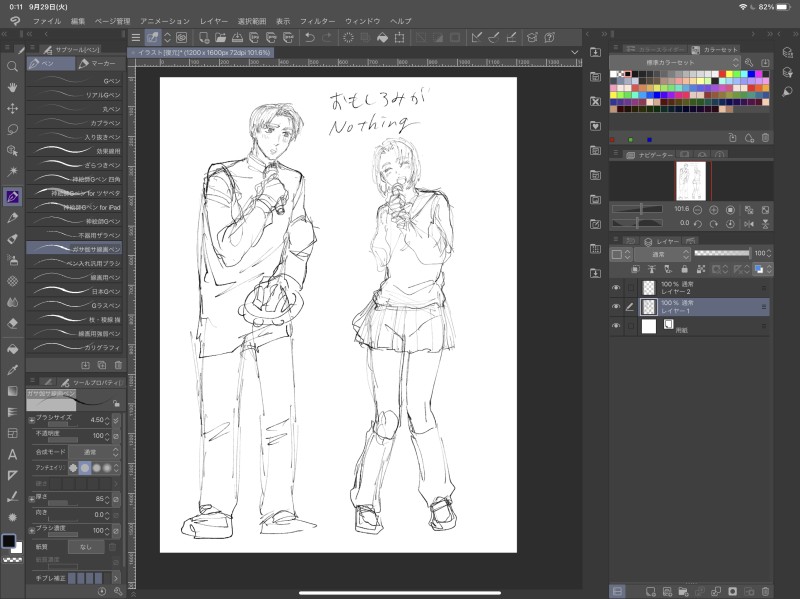Image resolution: width=800 pixels, height=599 pixels.
Task: Select the Hand move tool
Action: 13,87
